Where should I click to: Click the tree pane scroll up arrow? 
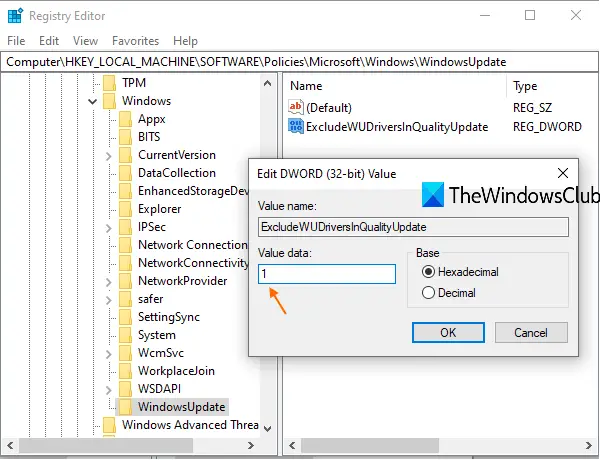point(268,83)
